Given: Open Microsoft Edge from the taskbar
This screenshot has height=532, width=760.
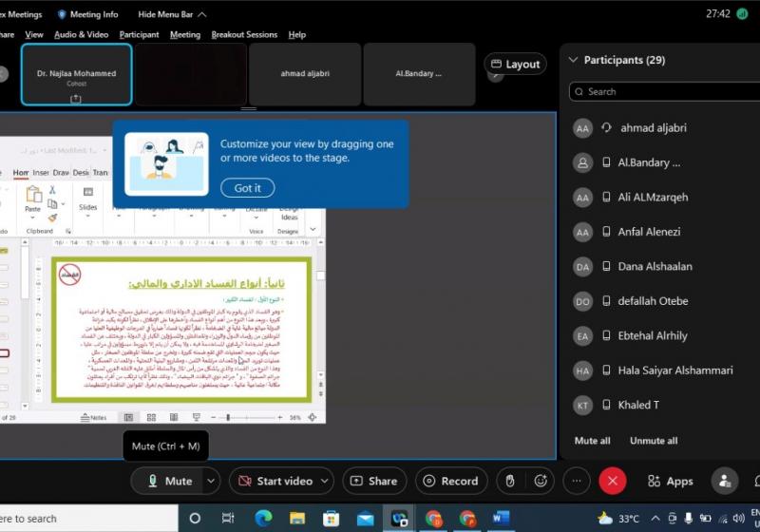Looking at the screenshot, I should click(263, 519).
